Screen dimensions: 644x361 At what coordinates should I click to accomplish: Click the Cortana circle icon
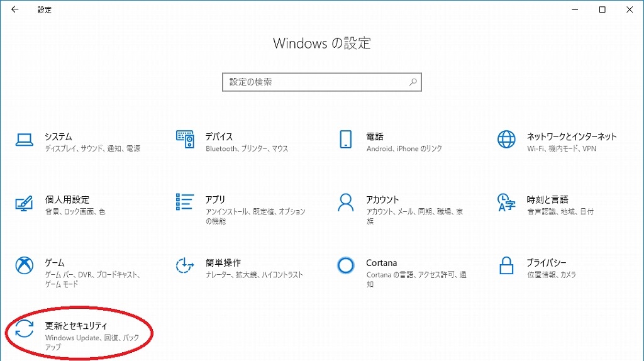[x=345, y=265]
